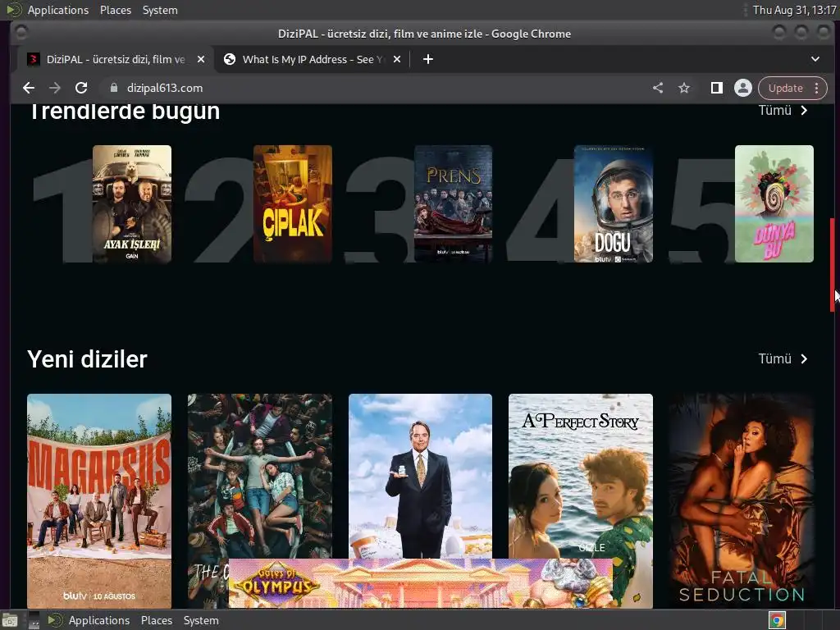Close the DiziPAL tab

tap(201, 59)
